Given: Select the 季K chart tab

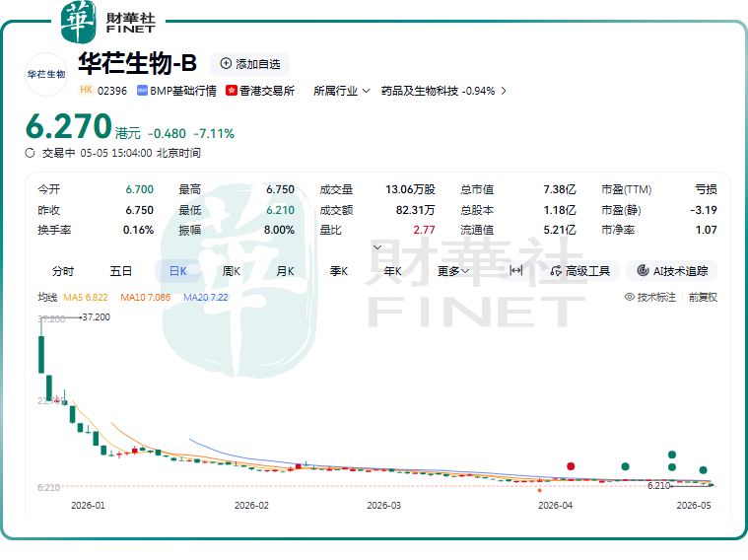Looking at the screenshot, I should click(339, 271).
